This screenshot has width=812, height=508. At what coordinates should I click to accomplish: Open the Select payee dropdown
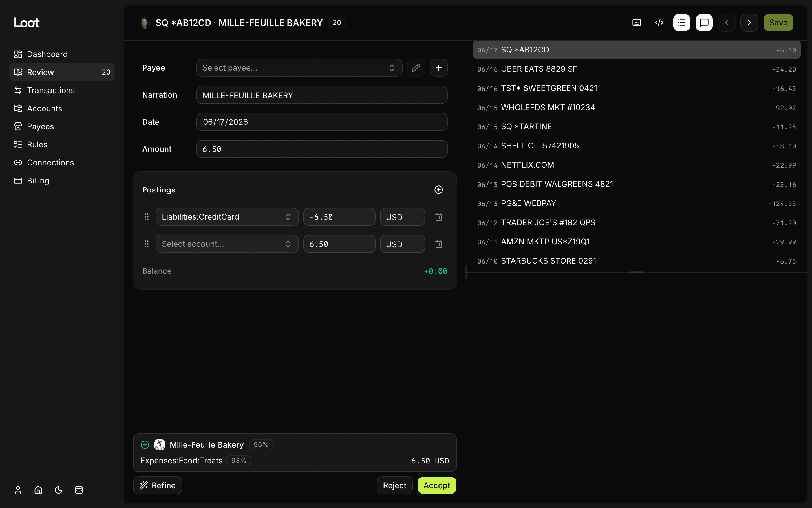pos(299,68)
